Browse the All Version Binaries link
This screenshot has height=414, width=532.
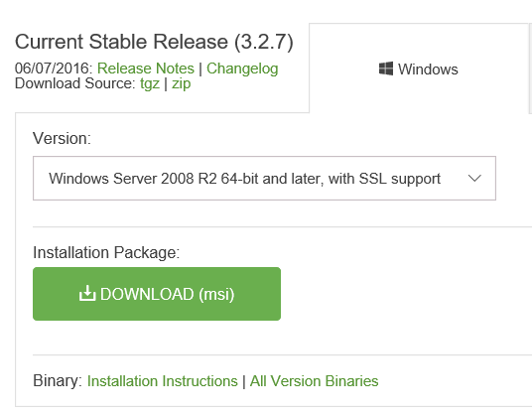314,381
